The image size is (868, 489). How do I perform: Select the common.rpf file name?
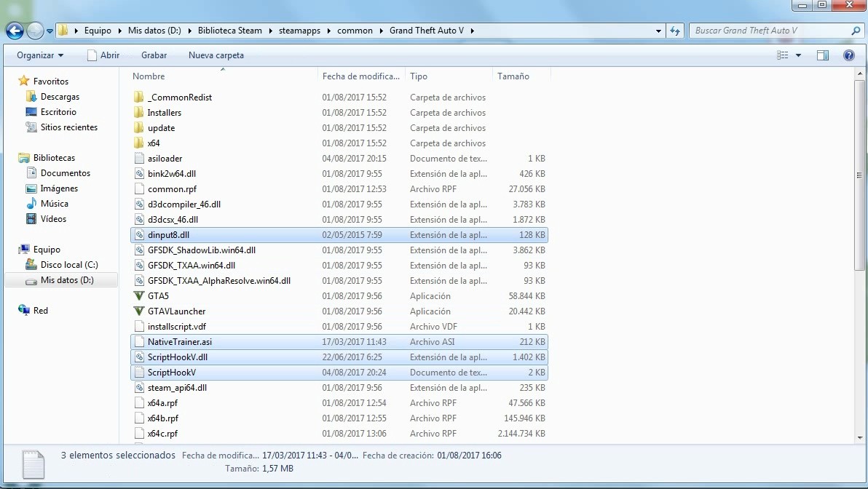(x=172, y=189)
